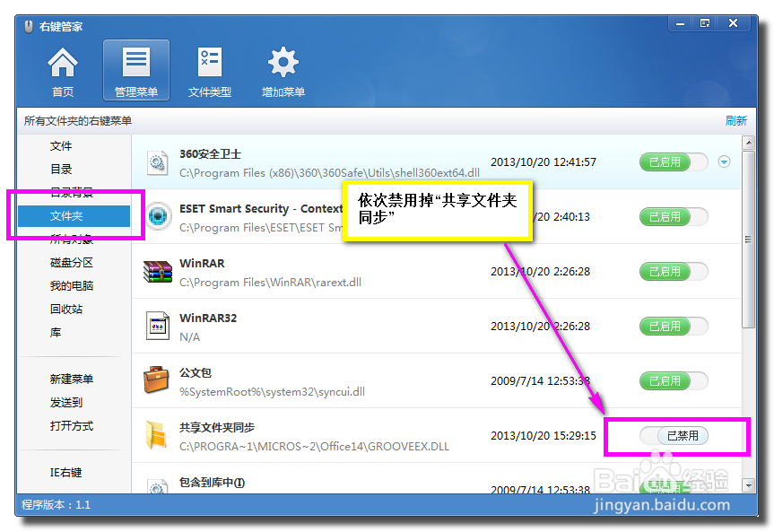
Task: Turn off the 公文包 switch
Action: tap(674, 381)
